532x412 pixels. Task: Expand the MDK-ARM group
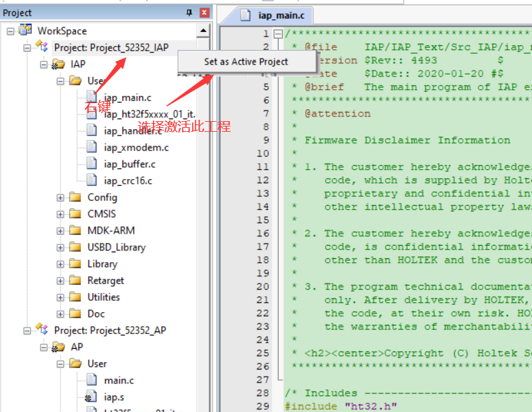pyautogui.click(x=61, y=230)
